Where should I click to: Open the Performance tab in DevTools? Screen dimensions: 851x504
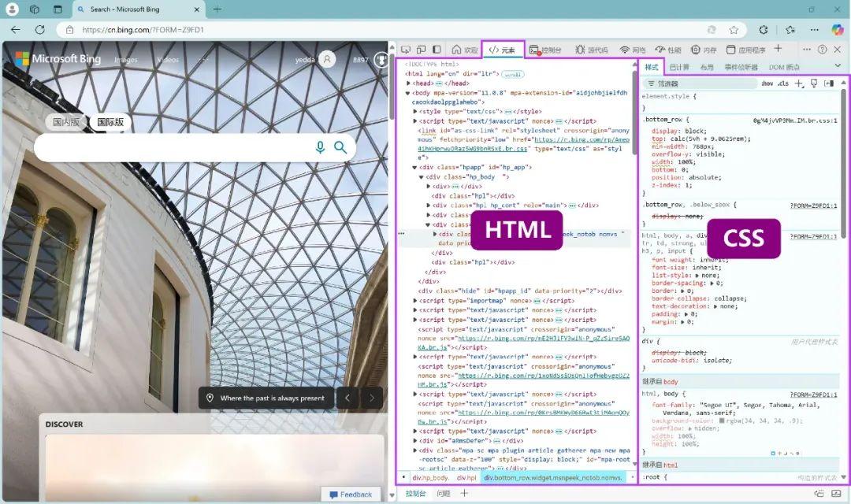(668, 50)
